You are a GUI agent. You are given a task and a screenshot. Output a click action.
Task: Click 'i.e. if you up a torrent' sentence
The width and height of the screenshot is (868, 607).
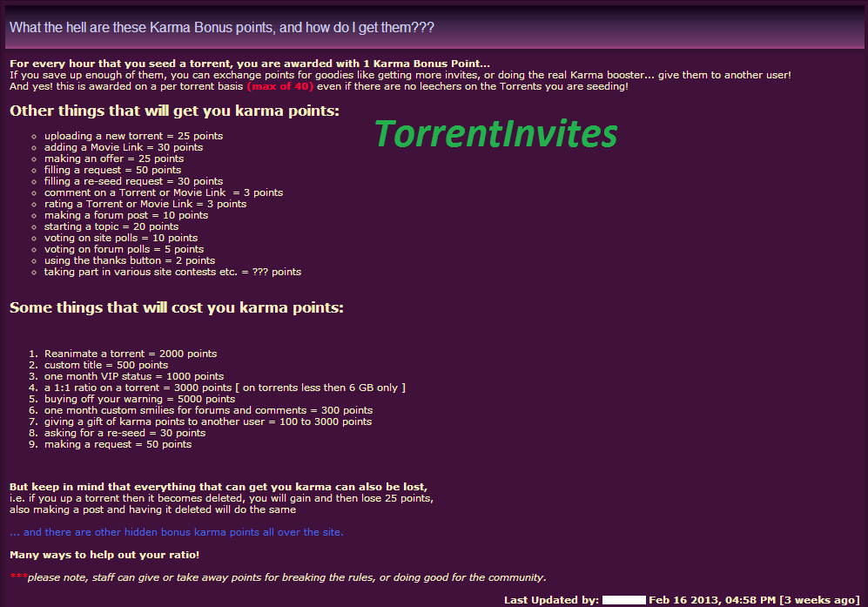click(221, 498)
